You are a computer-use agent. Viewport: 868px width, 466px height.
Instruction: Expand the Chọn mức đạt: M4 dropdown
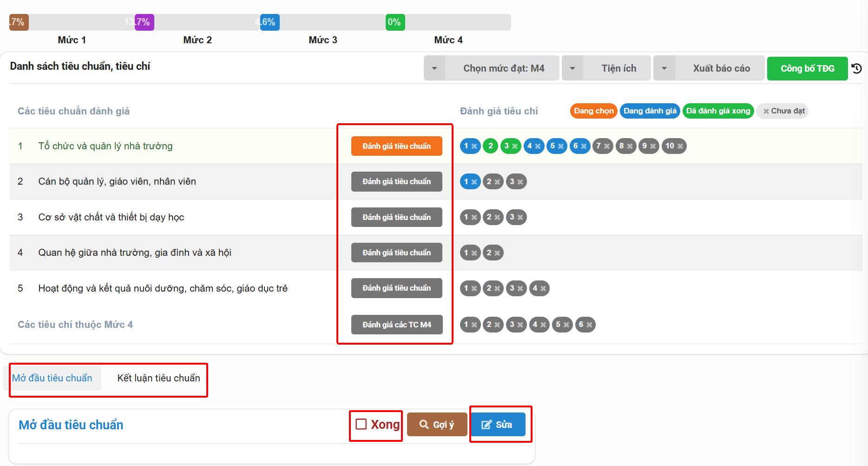492,68
